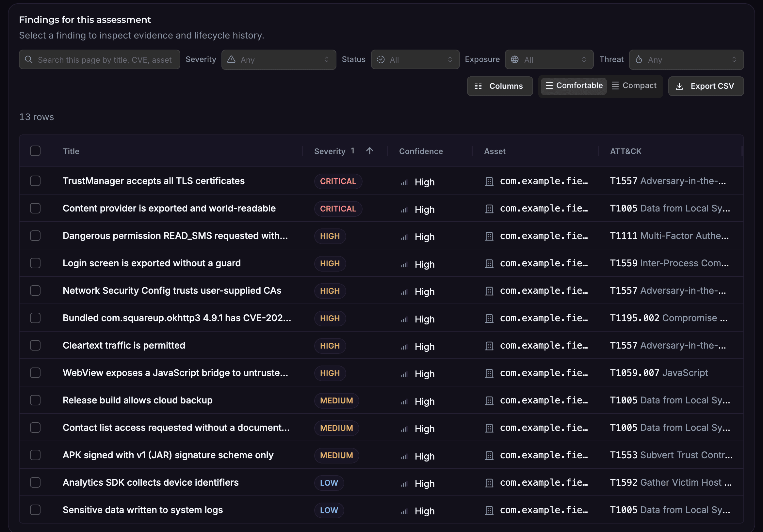Screen dimensions: 763x532
Task: Click the search magnifier icon
Action: 28,59
